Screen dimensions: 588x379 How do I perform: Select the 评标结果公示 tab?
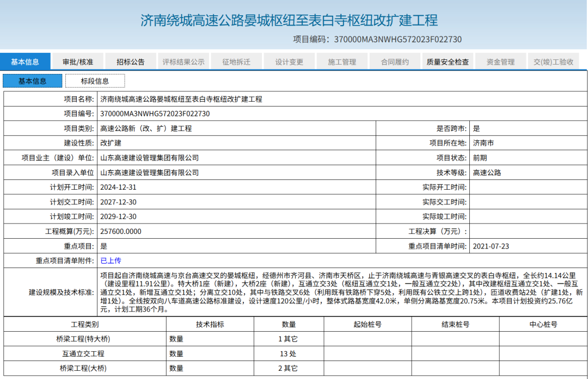click(x=183, y=62)
